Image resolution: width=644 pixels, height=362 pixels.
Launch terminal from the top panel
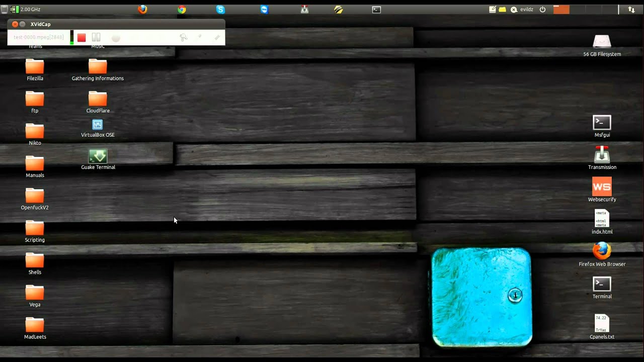(376, 9)
